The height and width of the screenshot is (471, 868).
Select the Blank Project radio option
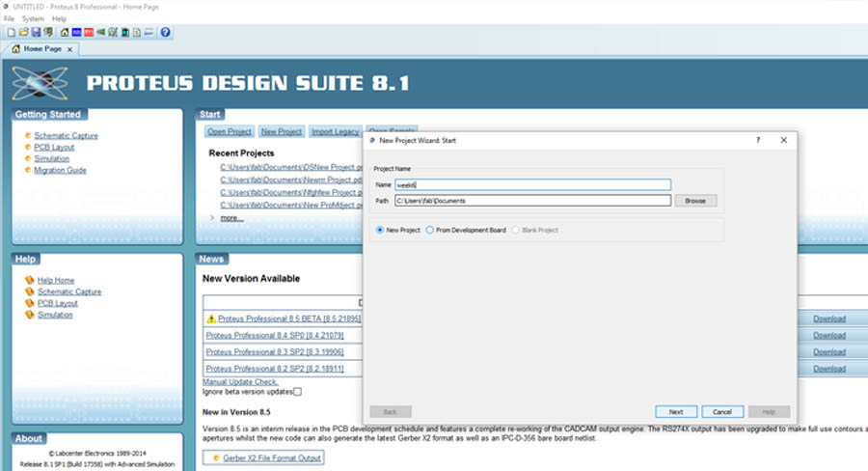point(515,230)
